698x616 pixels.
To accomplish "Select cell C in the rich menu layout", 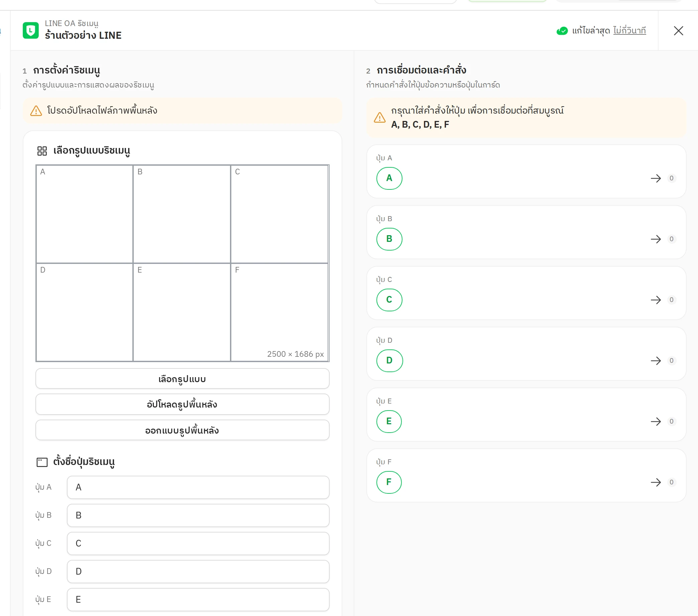I will tap(279, 214).
